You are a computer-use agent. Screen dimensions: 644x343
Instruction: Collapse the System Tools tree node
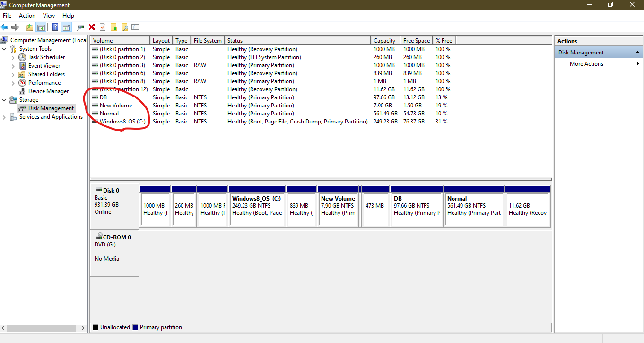click(4, 49)
